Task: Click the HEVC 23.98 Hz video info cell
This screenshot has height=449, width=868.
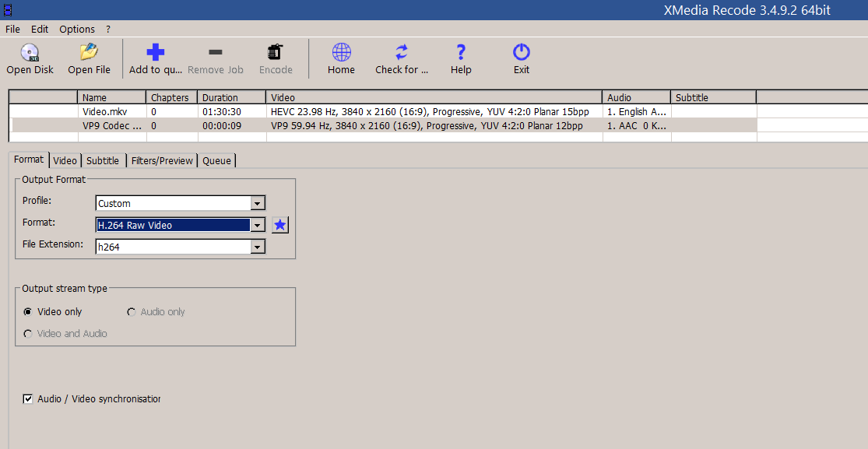Action: click(x=434, y=112)
